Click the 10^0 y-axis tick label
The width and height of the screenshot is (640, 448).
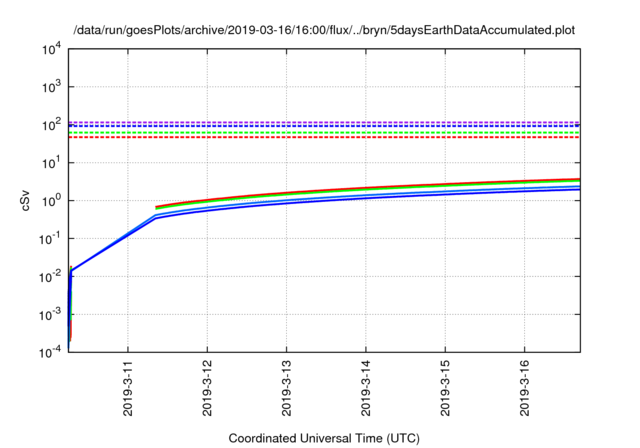point(52,201)
